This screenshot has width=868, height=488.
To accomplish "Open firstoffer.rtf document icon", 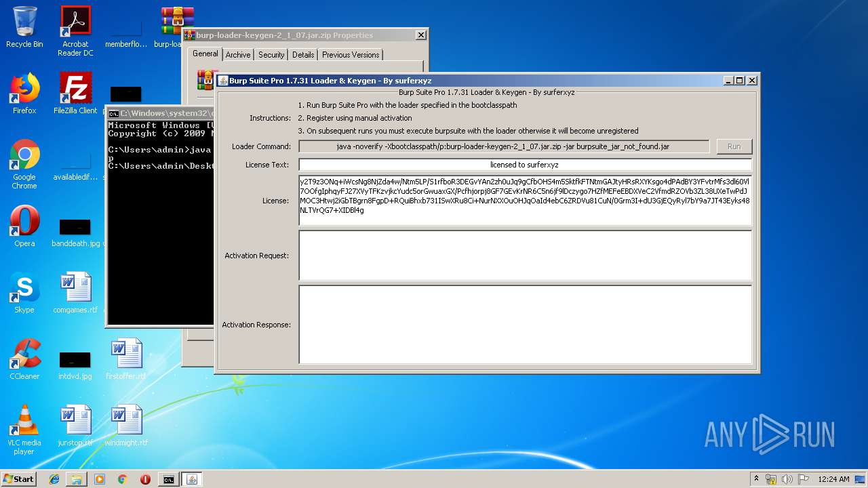I will pos(126,359).
